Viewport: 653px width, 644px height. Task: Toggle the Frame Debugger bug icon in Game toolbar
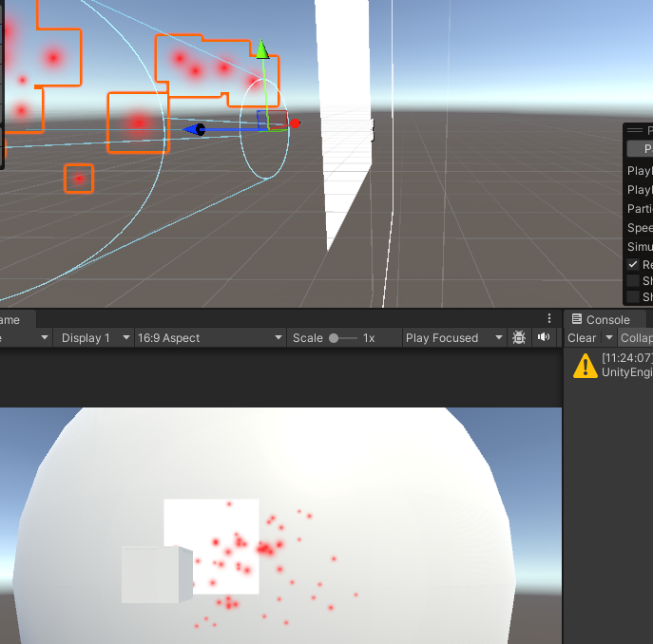coord(519,337)
